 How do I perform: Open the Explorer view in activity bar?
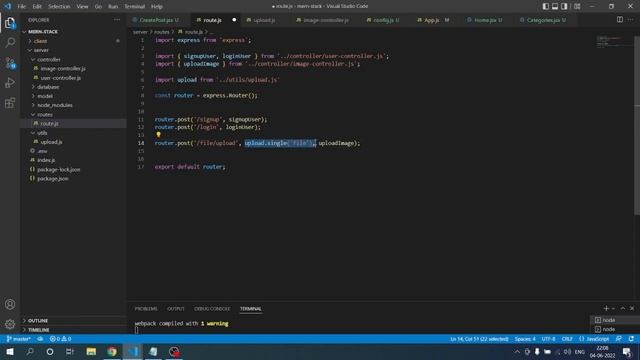pyautogui.click(x=10, y=23)
